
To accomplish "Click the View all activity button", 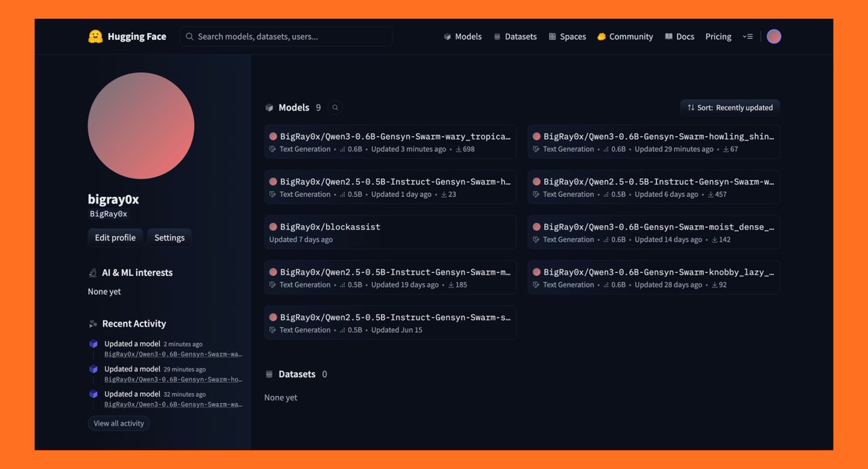I will coord(119,423).
